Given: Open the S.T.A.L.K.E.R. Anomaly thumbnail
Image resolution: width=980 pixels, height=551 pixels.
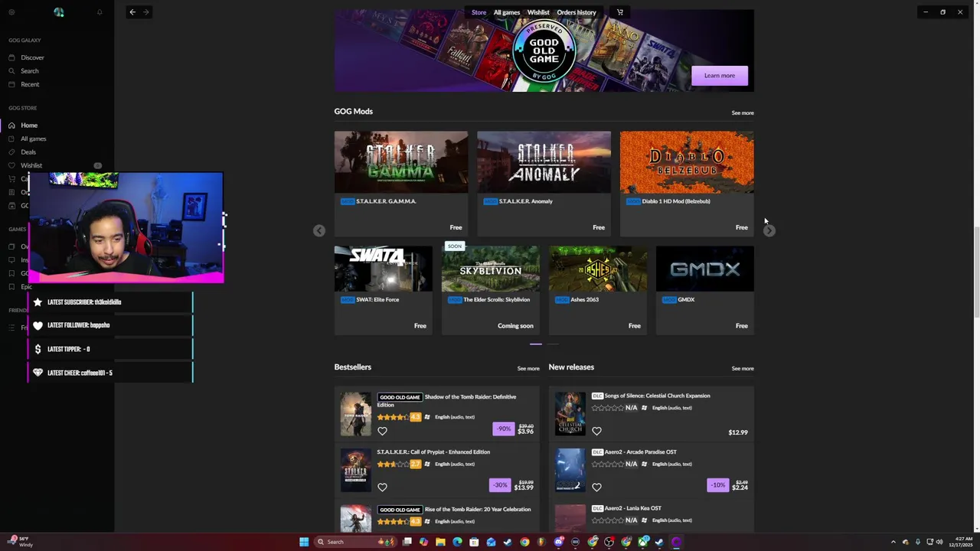Looking at the screenshot, I should coord(544,161).
